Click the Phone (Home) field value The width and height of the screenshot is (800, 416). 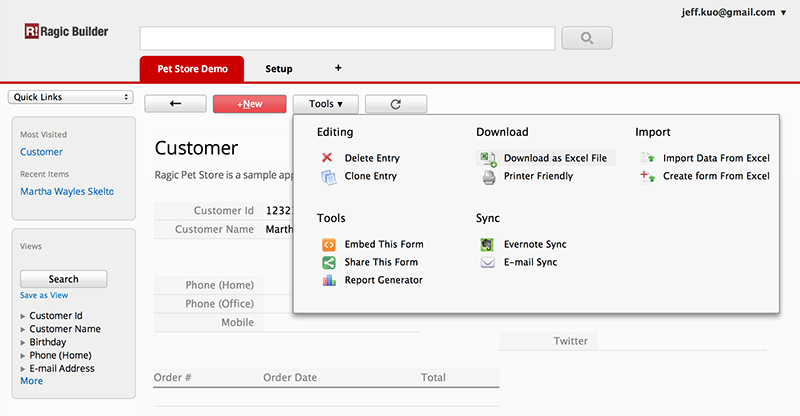tap(278, 285)
